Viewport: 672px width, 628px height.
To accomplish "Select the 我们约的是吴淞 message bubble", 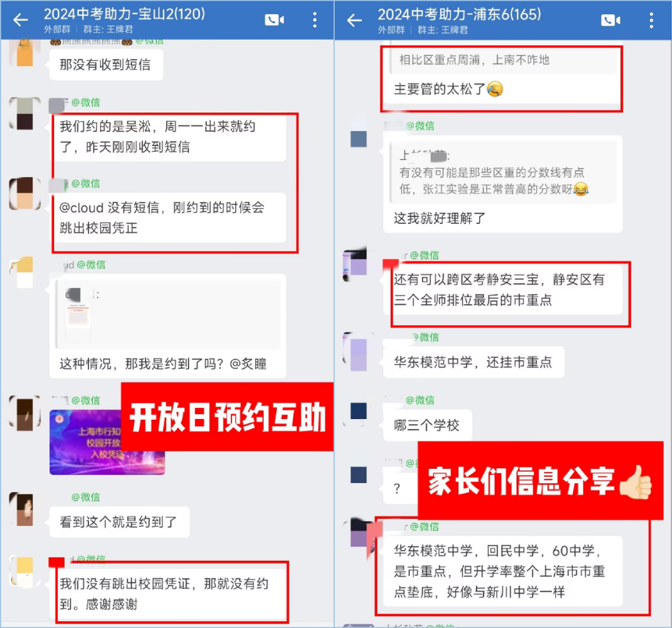I will [x=169, y=137].
